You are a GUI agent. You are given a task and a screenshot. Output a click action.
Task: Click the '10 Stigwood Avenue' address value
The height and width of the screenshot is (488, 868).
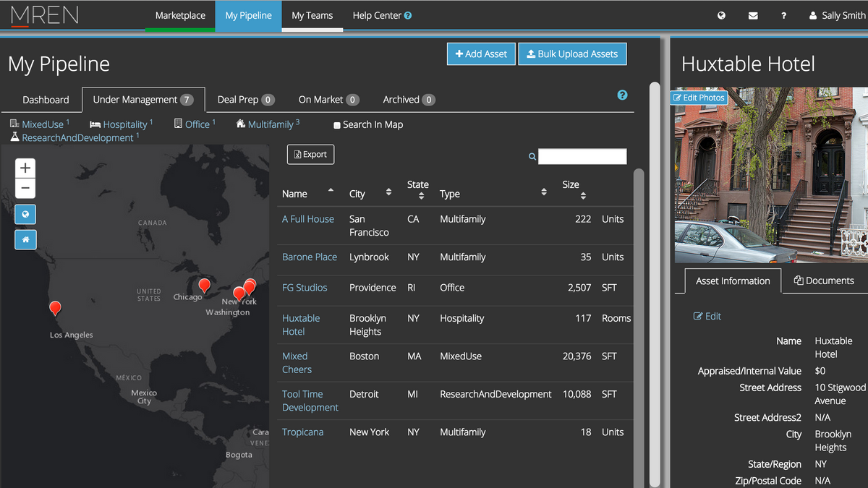pos(840,394)
